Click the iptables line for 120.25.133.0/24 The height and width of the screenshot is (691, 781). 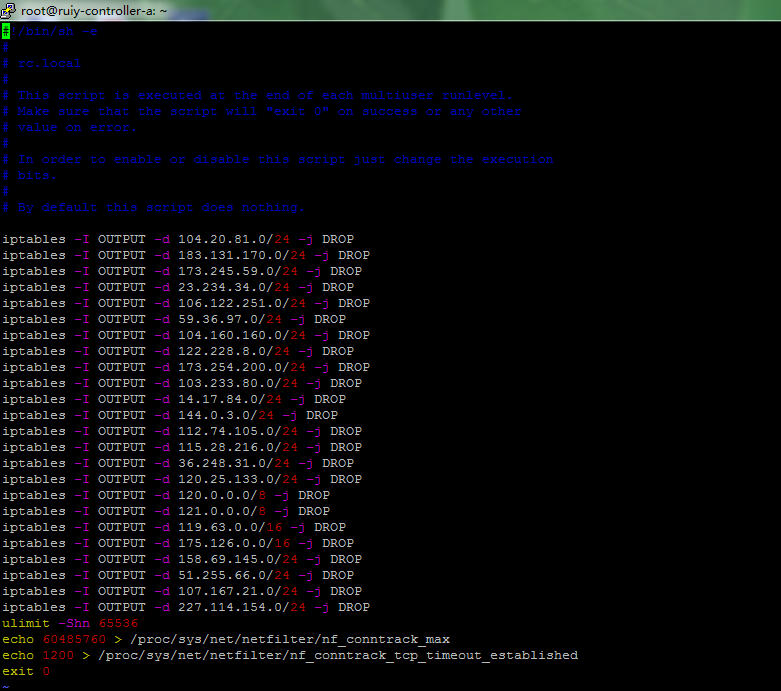[182, 479]
